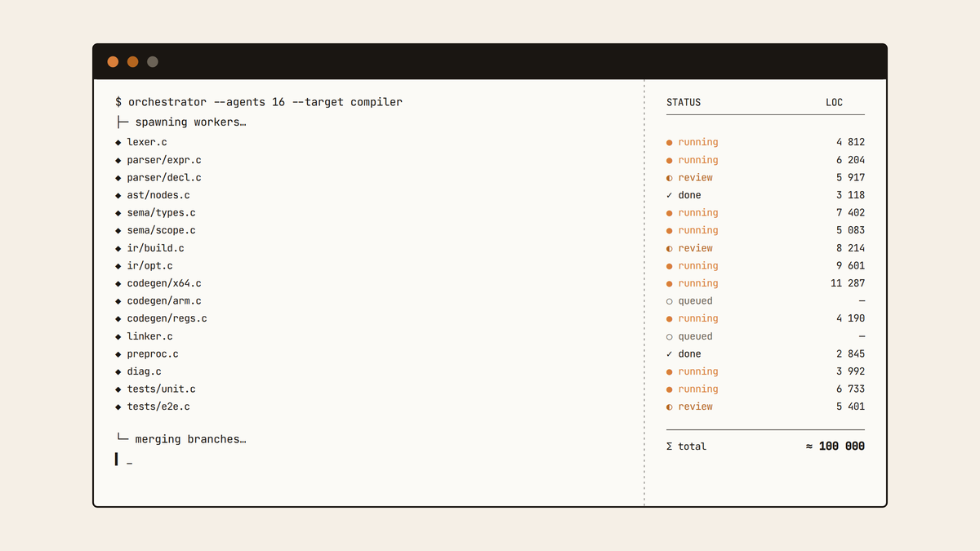The width and height of the screenshot is (980, 551).
Task: Select the sema/types.c file name
Action: [161, 213]
